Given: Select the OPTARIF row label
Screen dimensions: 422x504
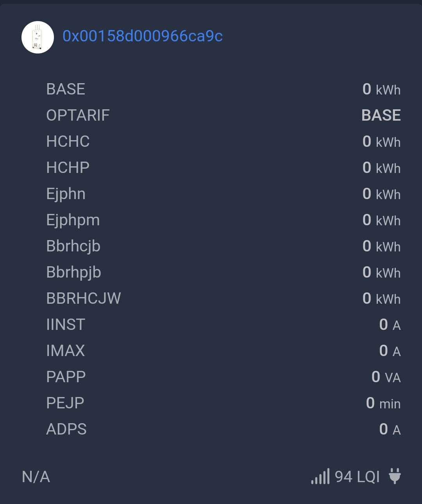Looking at the screenshot, I should [78, 115].
